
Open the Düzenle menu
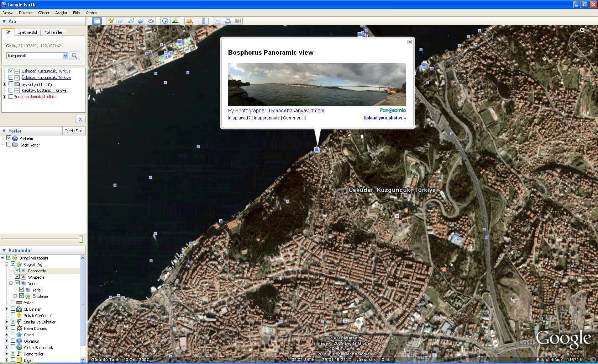pyautogui.click(x=26, y=13)
